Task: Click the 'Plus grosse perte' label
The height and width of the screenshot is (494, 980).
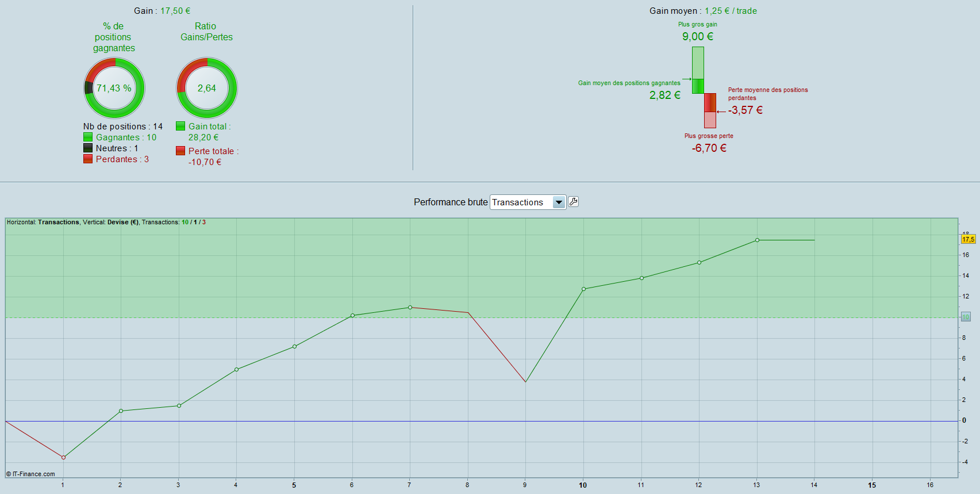Action: (x=709, y=136)
